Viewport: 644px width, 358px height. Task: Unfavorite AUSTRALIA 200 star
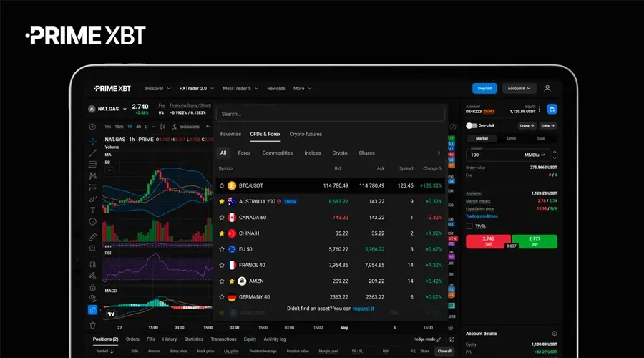coord(222,201)
